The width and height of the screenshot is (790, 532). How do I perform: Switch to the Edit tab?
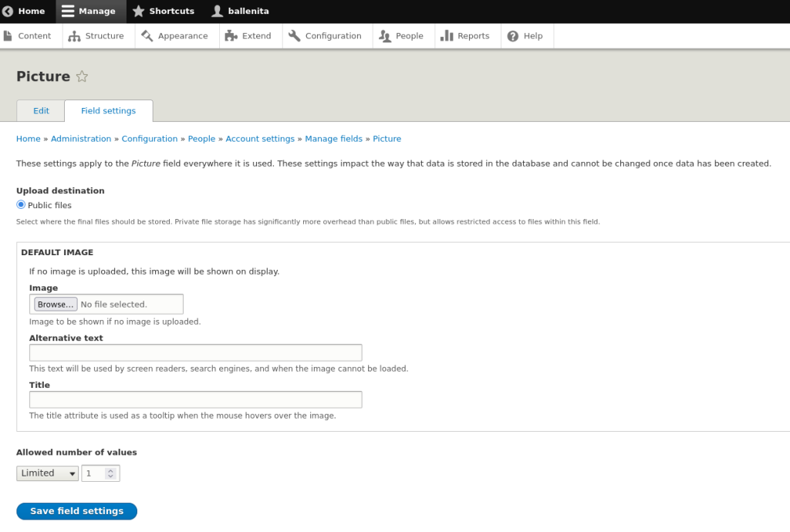(41, 111)
